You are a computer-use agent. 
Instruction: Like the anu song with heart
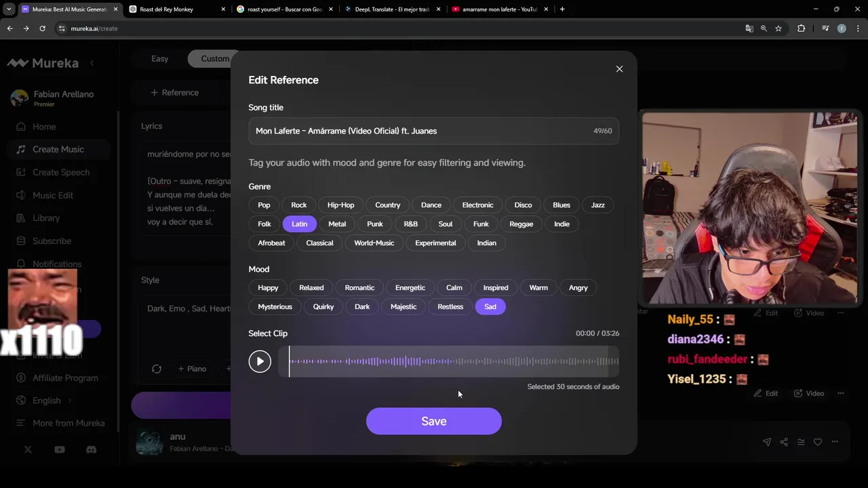pos(818,442)
